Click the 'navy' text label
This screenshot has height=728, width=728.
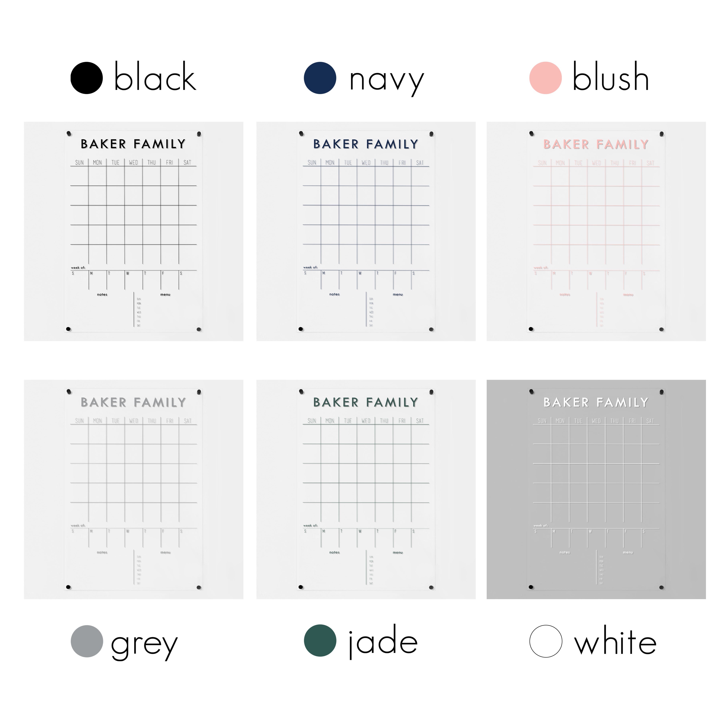pos(387,81)
